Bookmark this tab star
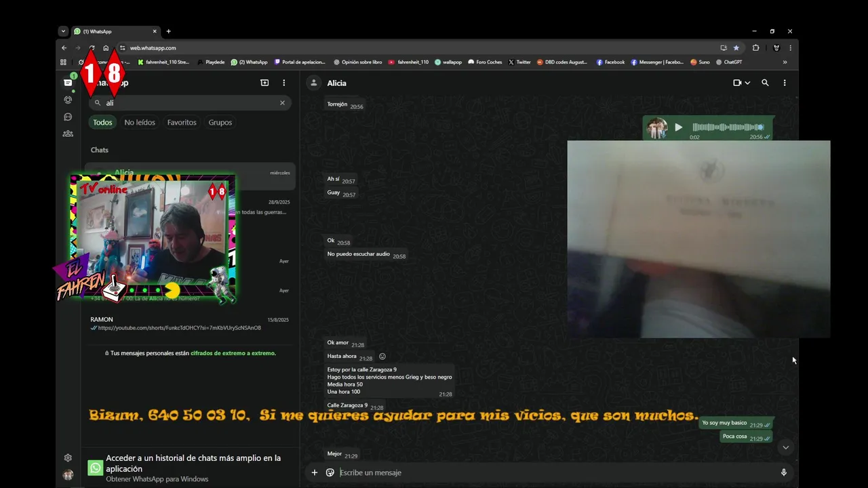This screenshot has height=488, width=868. click(736, 48)
